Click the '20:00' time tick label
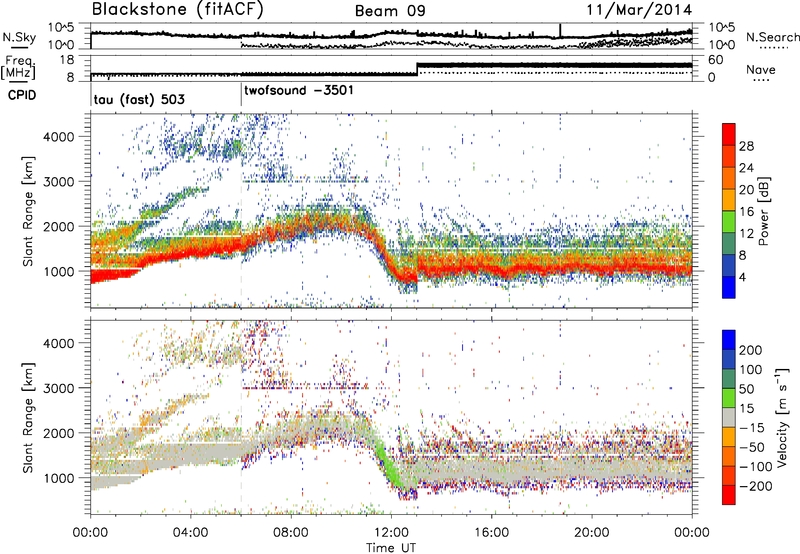The width and height of the screenshot is (800, 554). [x=592, y=533]
